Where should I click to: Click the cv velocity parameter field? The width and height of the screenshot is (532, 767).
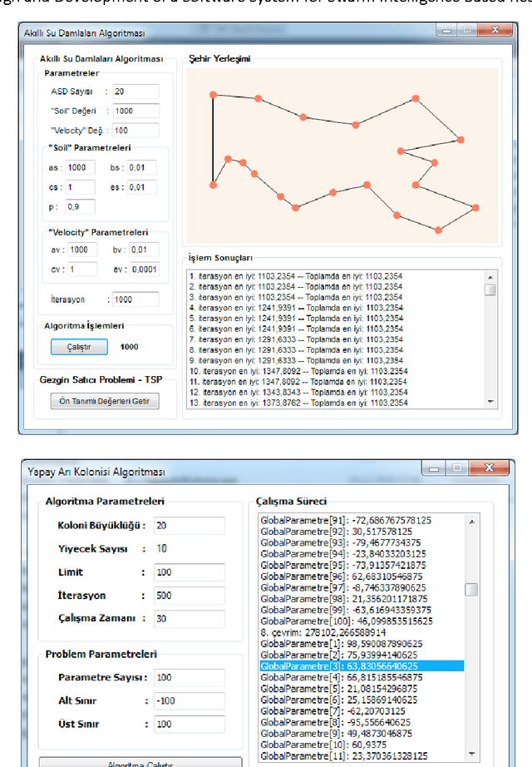pyautogui.click(x=82, y=269)
